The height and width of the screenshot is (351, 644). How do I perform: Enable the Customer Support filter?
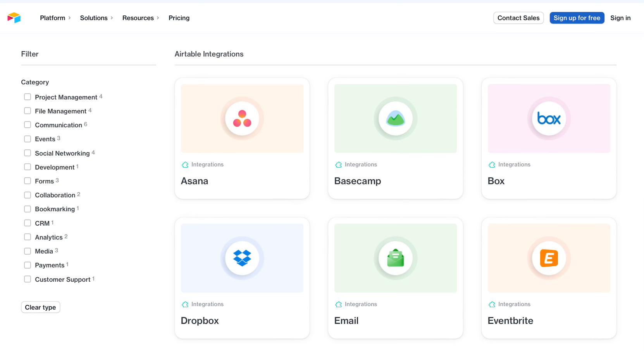(28, 279)
